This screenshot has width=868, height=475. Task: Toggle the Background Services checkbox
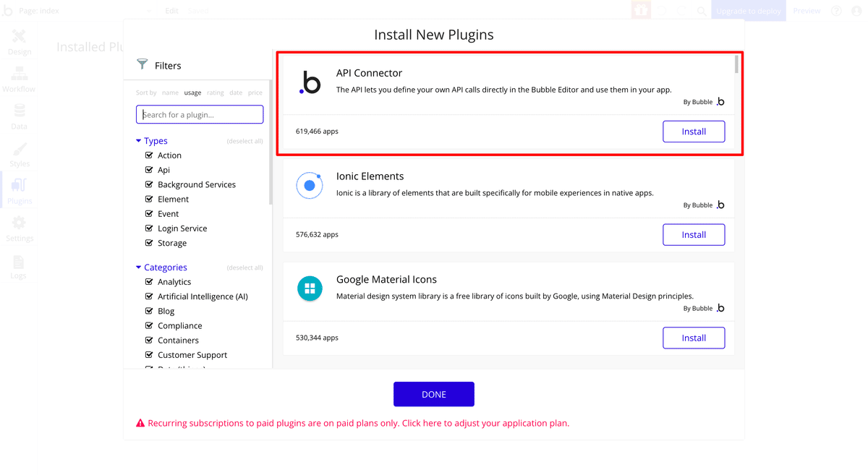click(149, 184)
